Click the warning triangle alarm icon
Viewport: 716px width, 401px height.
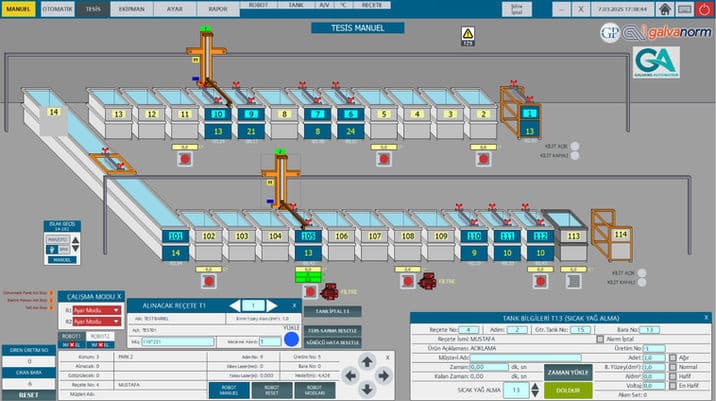pos(467,33)
